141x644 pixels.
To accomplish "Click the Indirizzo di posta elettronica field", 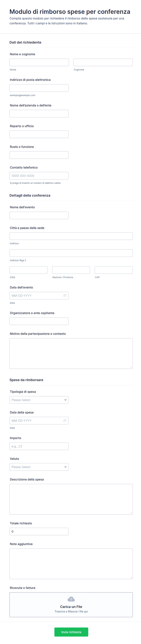I will 39,88.
